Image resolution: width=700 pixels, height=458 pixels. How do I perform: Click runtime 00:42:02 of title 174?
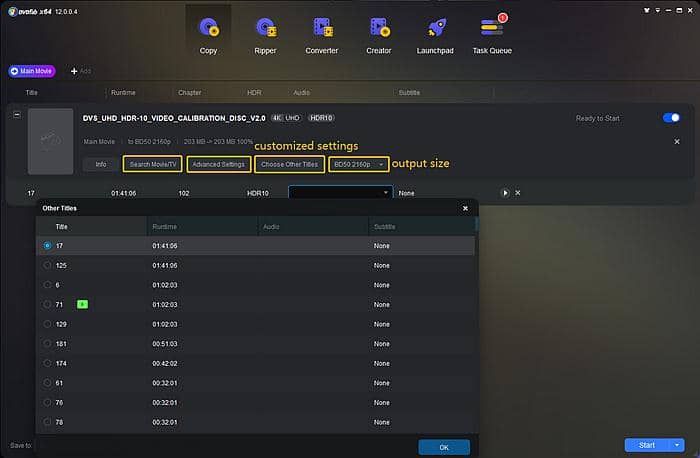pos(165,363)
